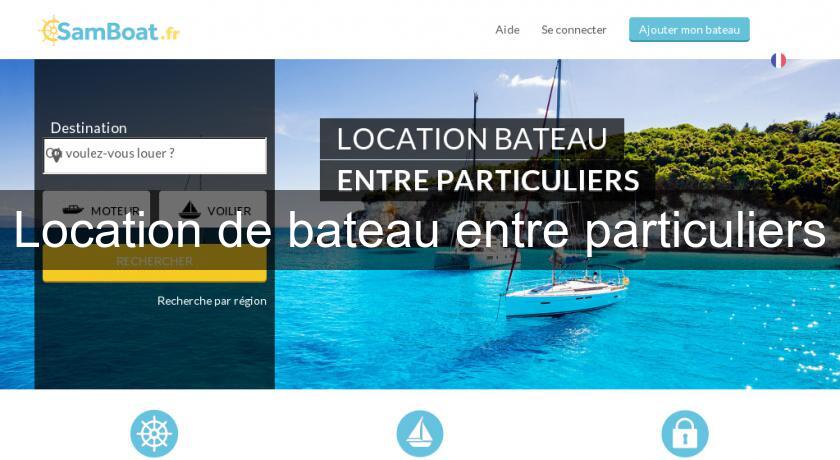Click the map pin icon in the destination field
This screenshot has height=460, width=840.
(56, 155)
